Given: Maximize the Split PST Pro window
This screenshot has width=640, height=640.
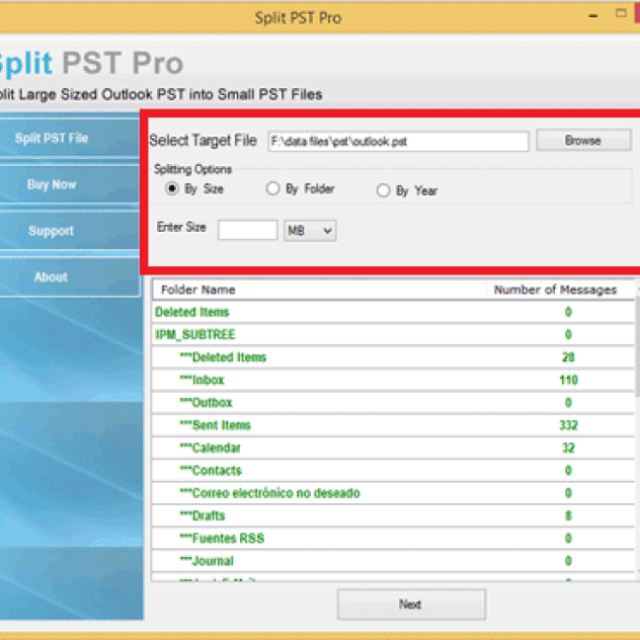Looking at the screenshot, I should 621,13.
